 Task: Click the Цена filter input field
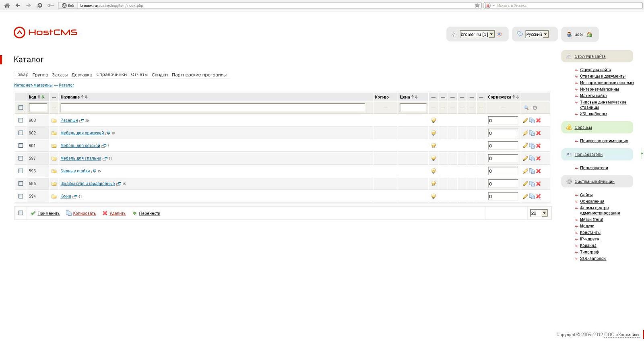413,108
